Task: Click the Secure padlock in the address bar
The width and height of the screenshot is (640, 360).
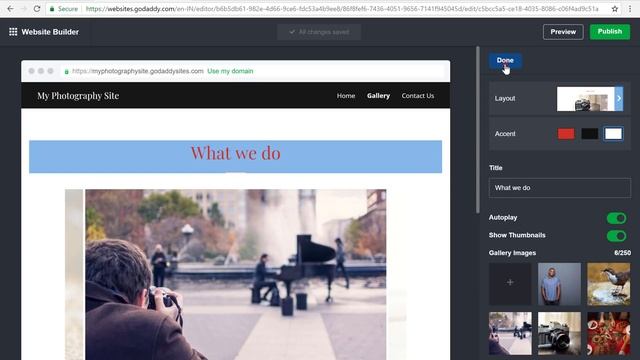Action: tap(52, 9)
